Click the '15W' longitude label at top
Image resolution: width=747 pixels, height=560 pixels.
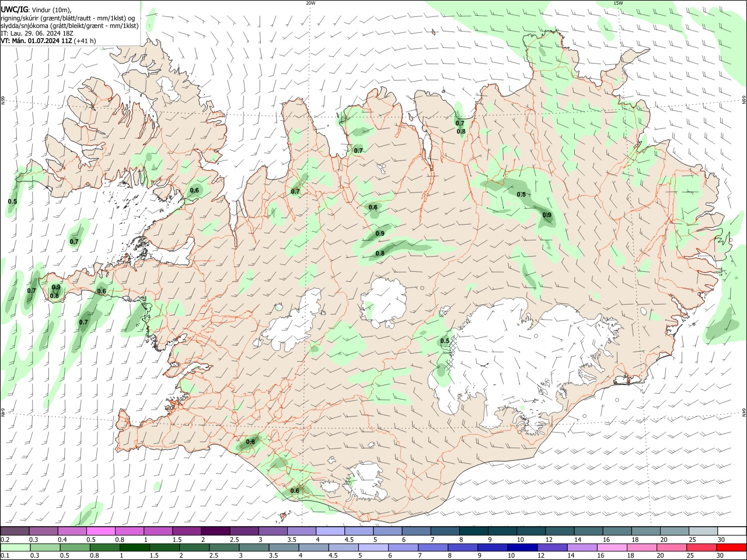pos(618,3)
